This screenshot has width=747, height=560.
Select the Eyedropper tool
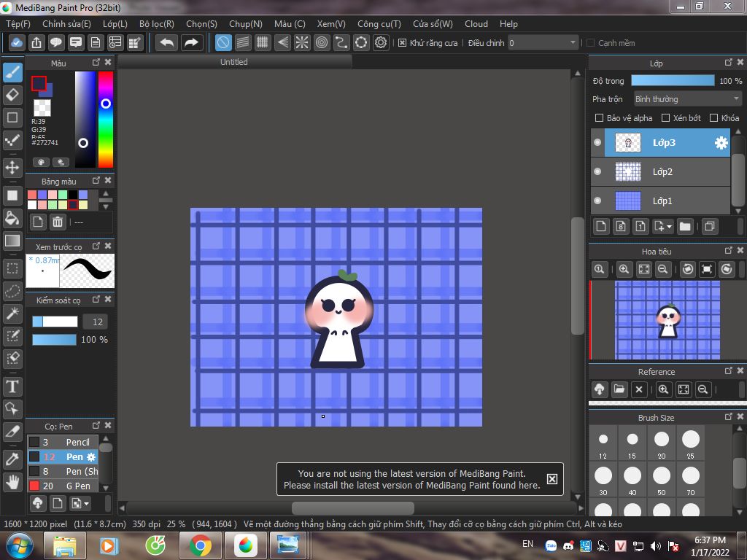tap(12, 459)
